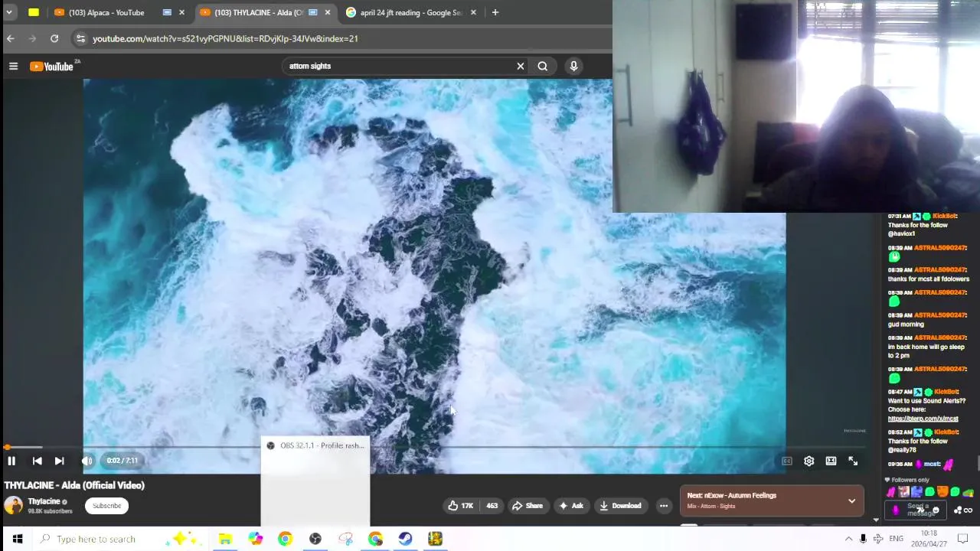This screenshot has width=980, height=551.
Task: Toggle subtitles with the CC button
Action: tap(786, 461)
